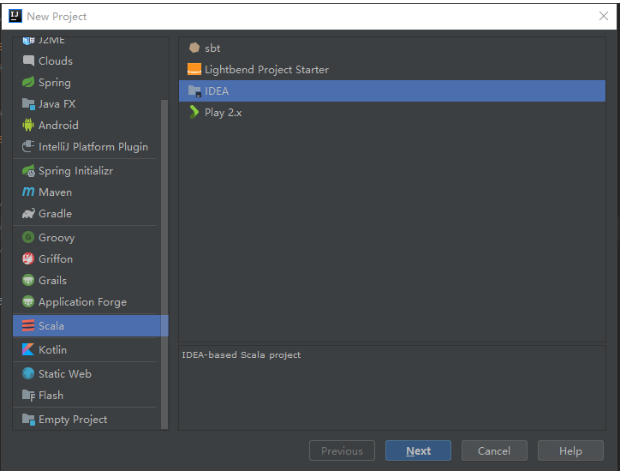Click the project type list scrollbar

tap(164, 264)
